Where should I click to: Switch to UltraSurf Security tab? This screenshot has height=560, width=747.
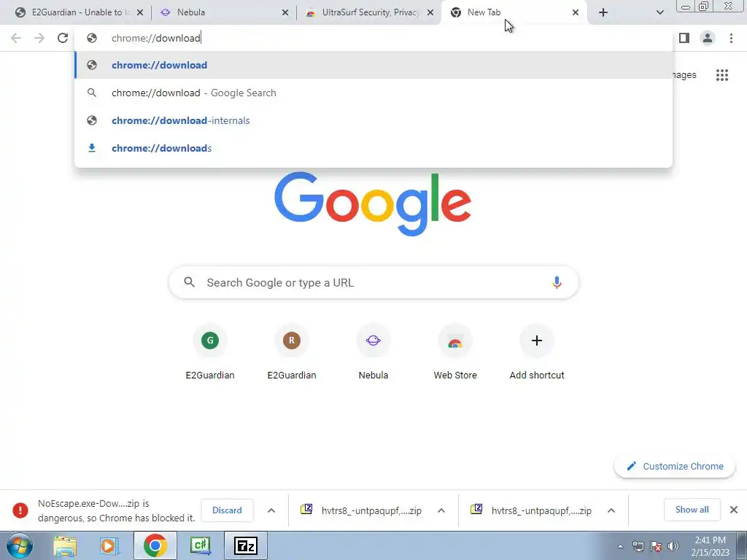(x=369, y=12)
